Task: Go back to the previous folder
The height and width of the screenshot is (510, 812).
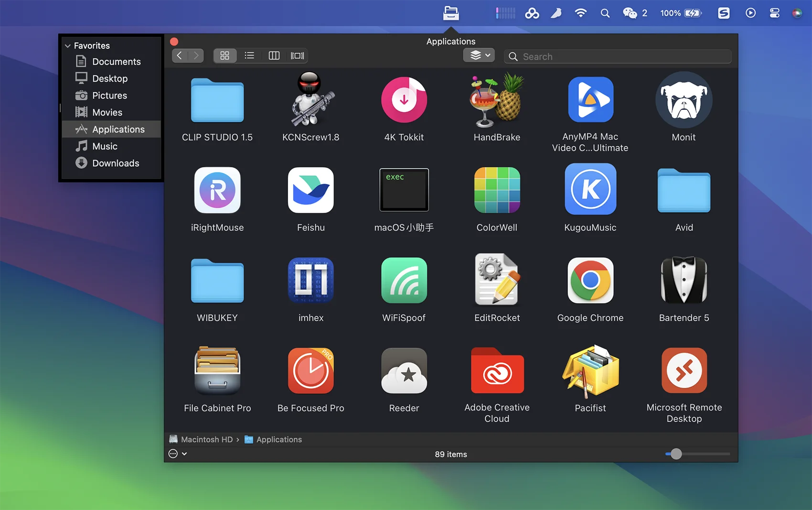Action: click(x=180, y=55)
